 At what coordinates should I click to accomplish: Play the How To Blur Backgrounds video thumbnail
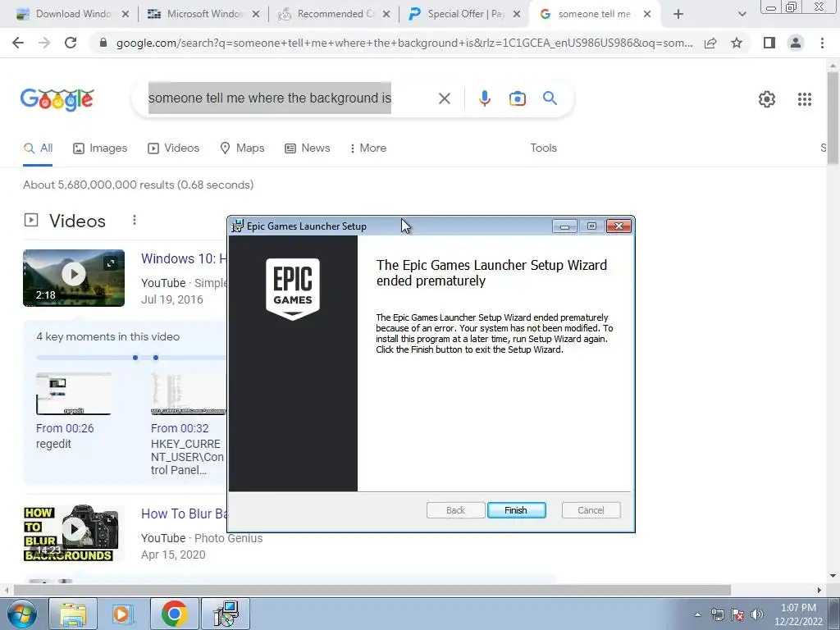74,533
